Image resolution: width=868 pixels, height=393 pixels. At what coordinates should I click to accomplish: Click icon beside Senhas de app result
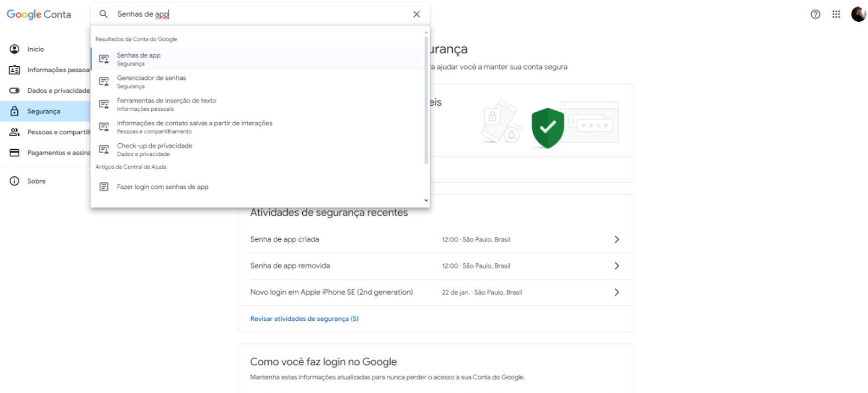click(x=104, y=59)
